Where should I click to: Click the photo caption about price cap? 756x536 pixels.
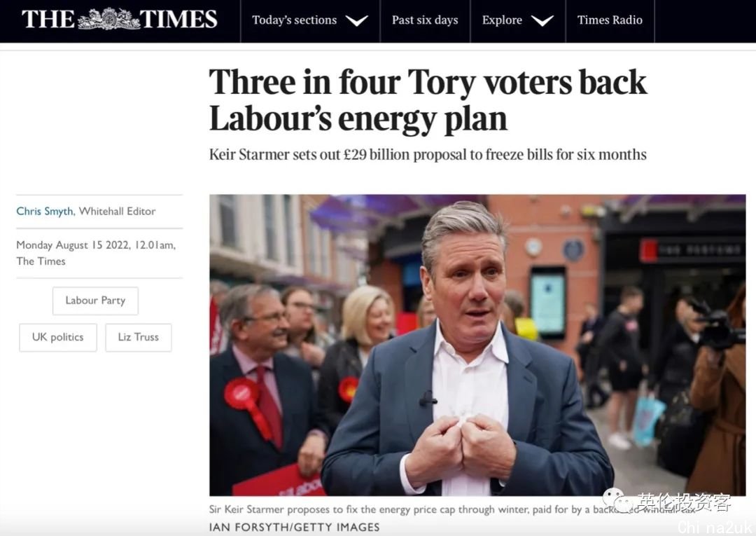coord(452,509)
